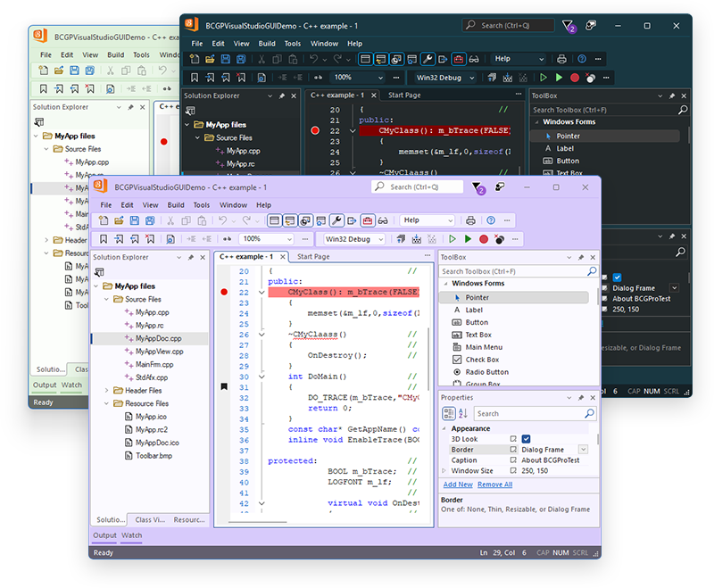Expand the Header Files folder in the purple window
The image size is (714, 588).
[x=108, y=390]
